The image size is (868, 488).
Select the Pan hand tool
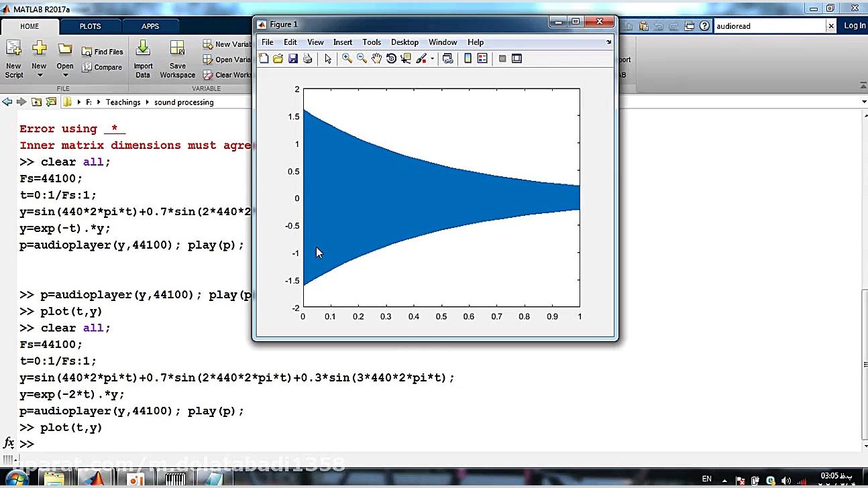(376, 59)
